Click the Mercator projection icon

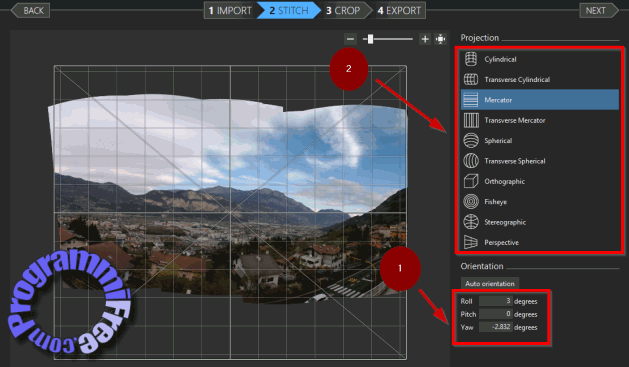point(471,100)
